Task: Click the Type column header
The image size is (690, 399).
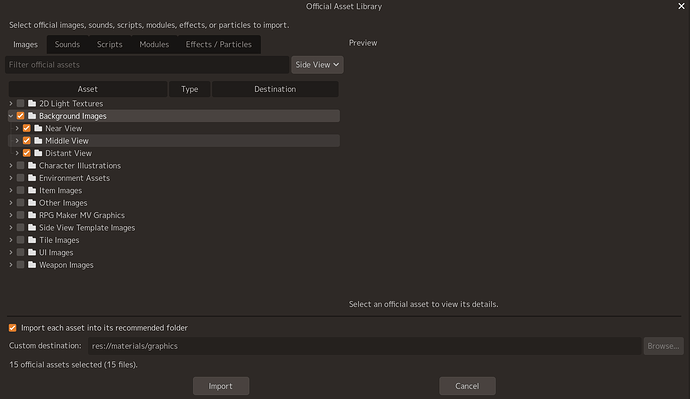Action: point(190,89)
